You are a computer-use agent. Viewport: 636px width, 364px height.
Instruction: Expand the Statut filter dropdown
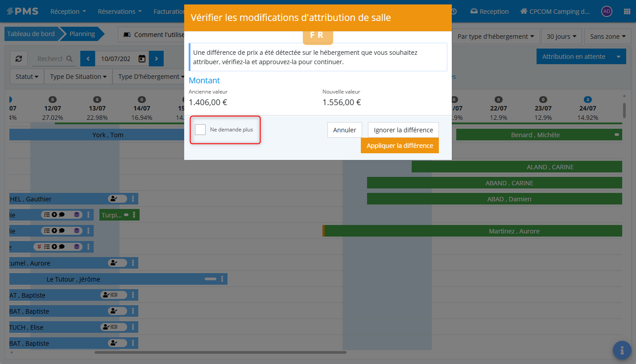pyautogui.click(x=27, y=77)
